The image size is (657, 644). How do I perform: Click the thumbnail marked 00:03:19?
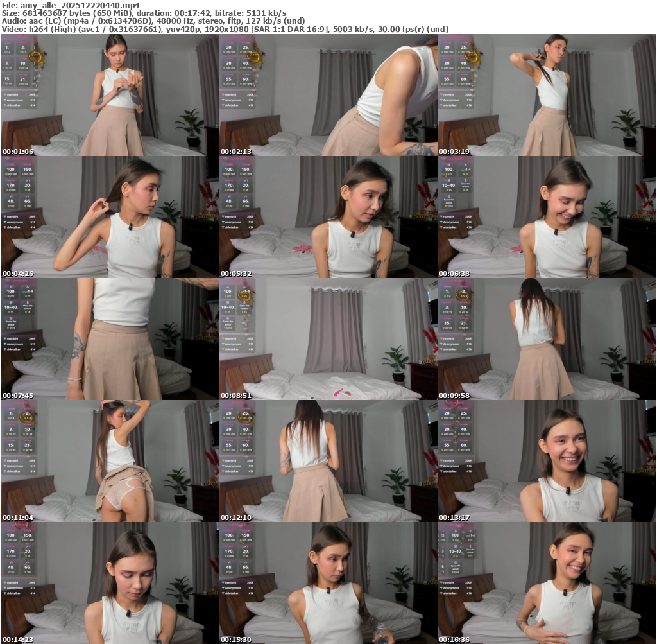[547, 95]
